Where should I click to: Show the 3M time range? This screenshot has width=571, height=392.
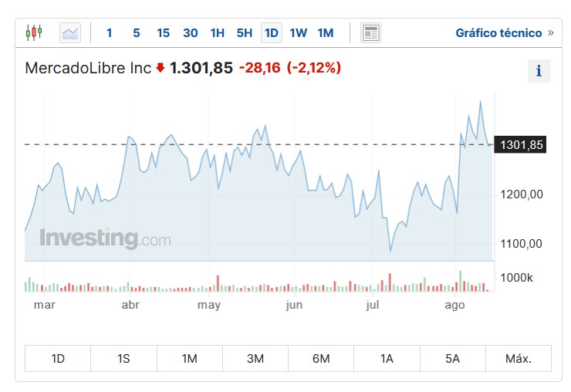[x=255, y=359]
